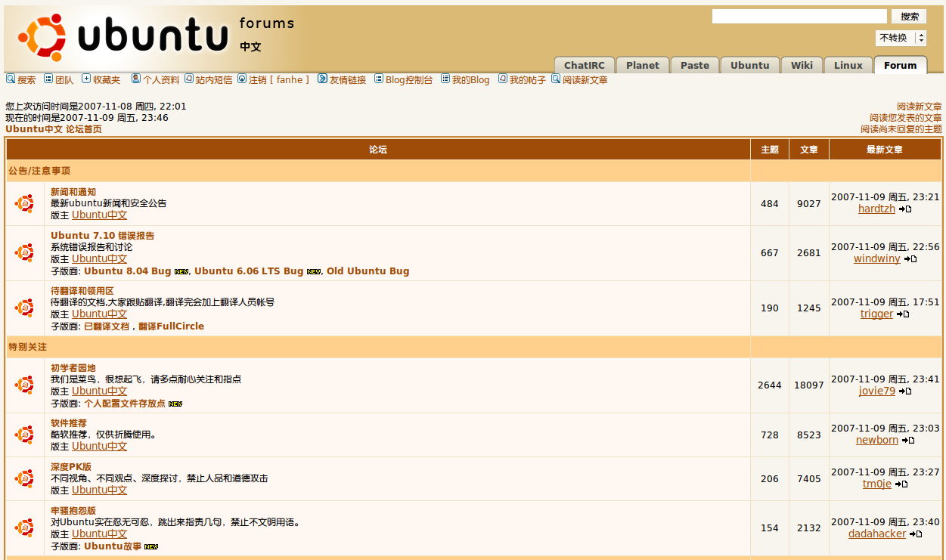Screen dimensions: 946x560
Task: Switch to the ChatIRC tab
Action: click(584, 66)
